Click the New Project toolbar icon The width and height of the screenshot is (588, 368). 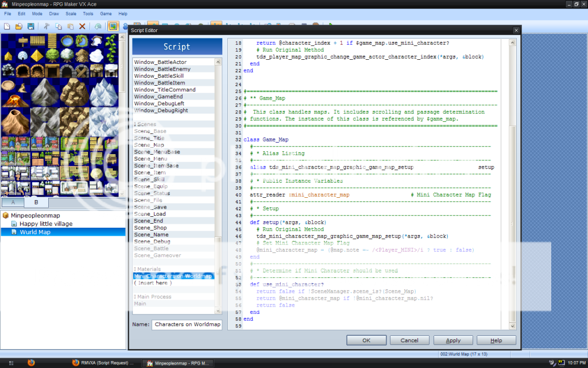7,26
